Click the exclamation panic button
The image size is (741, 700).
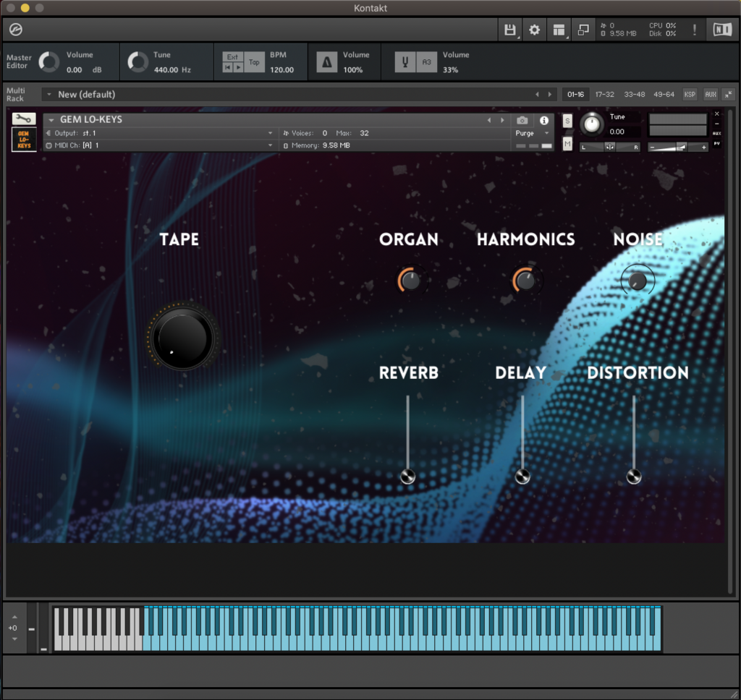(694, 30)
